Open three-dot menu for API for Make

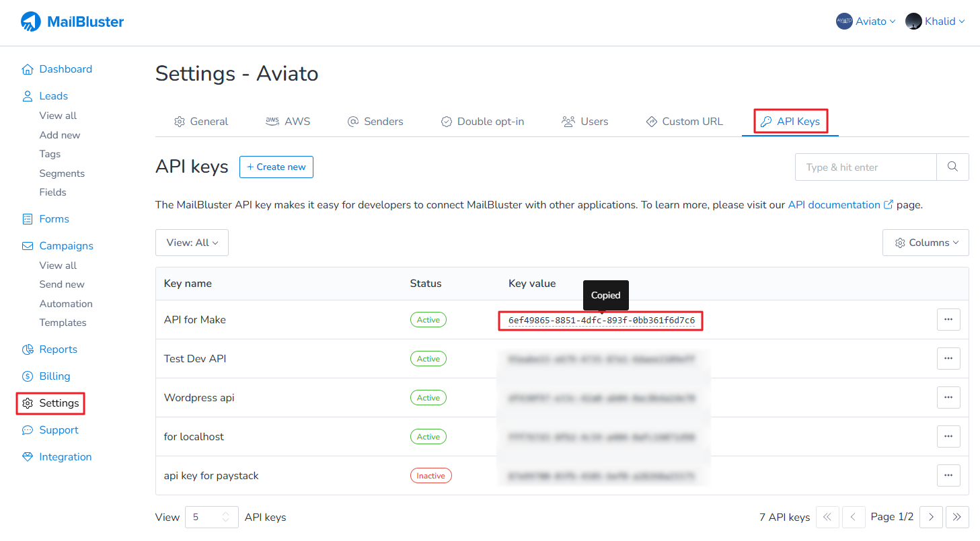(948, 320)
